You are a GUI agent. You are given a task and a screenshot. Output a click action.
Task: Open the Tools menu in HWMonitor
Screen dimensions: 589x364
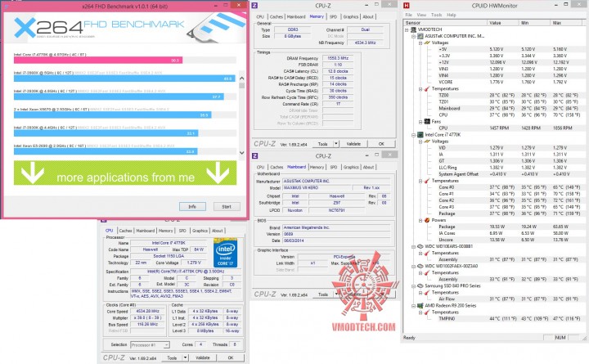tap(436, 15)
